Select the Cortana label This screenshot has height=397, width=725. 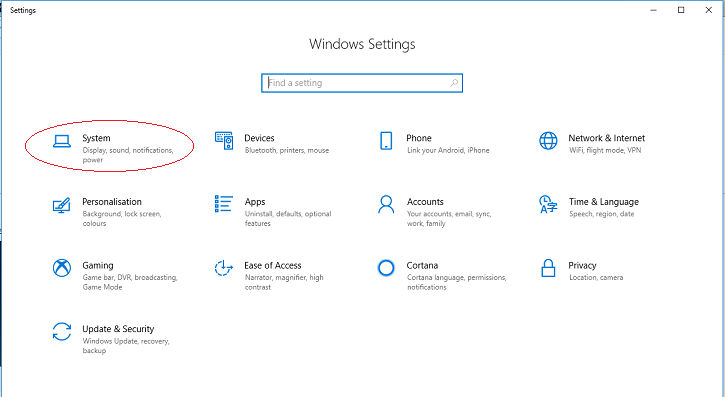tap(422, 265)
